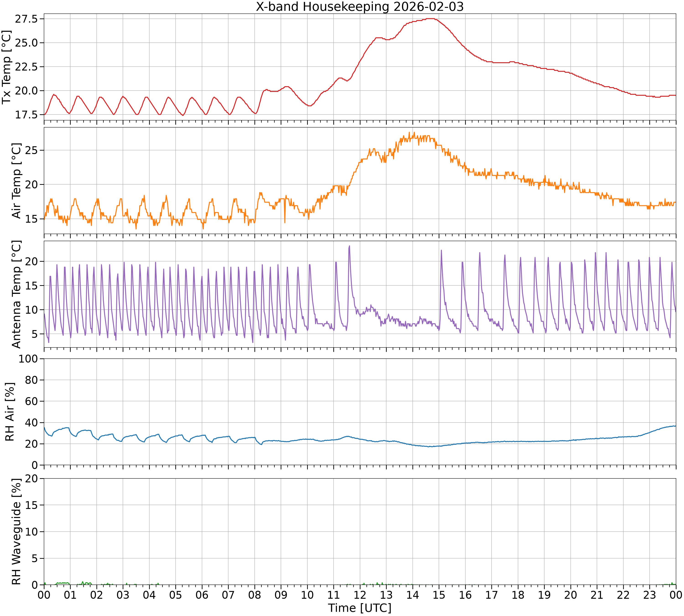Click the Tx Temp axis label
This screenshot has height=616, width=684.
click(7, 67)
